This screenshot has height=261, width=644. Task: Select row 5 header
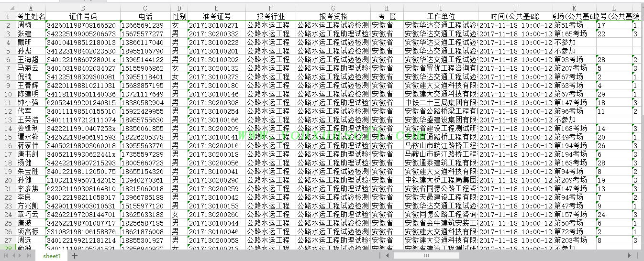(x=8, y=51)
